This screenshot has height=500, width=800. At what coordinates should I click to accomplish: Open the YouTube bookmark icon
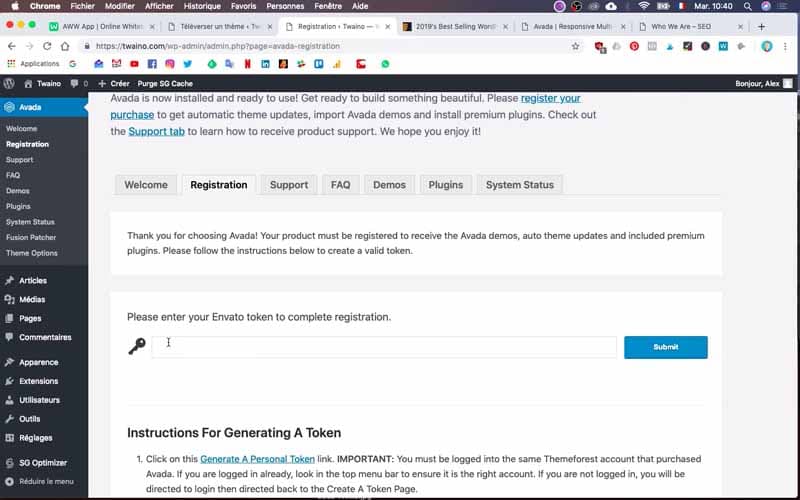[x=134, y=64]
